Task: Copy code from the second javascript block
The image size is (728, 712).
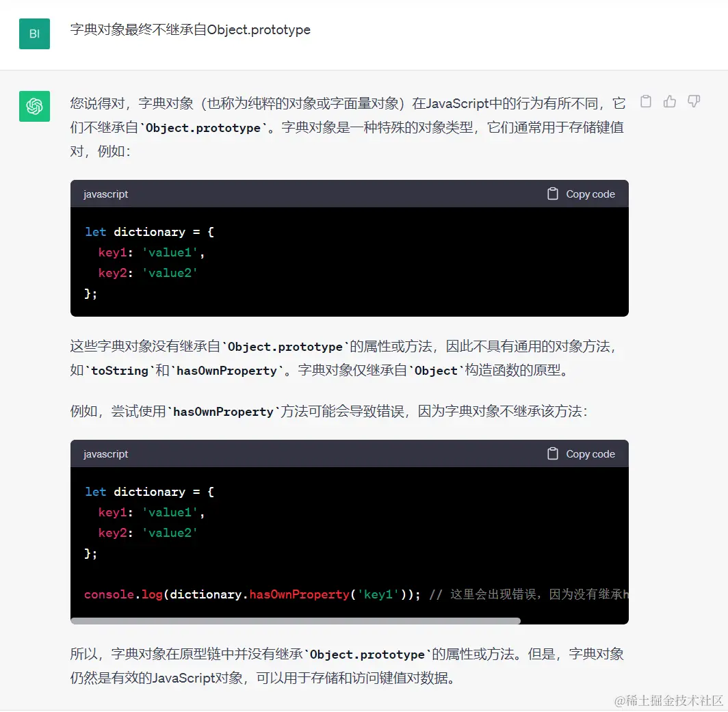Action: [x=582, y=454]
